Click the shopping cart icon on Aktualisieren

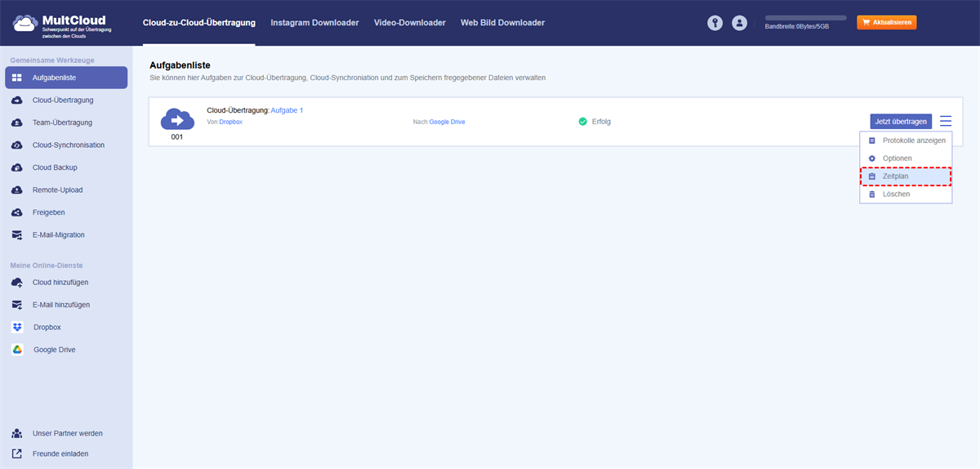click(866, 23)
